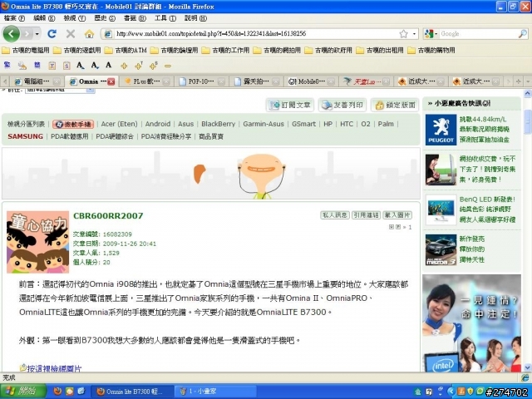This screenshot has height=399, width=532.
Task: Open the Garmin-Asus category link
Action: coord(264,124)
